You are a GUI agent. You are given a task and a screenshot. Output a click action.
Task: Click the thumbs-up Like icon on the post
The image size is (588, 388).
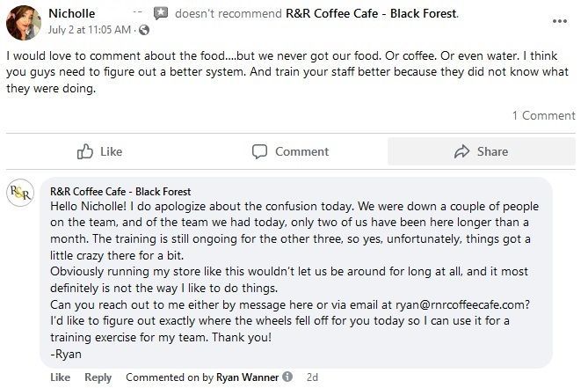85,151
